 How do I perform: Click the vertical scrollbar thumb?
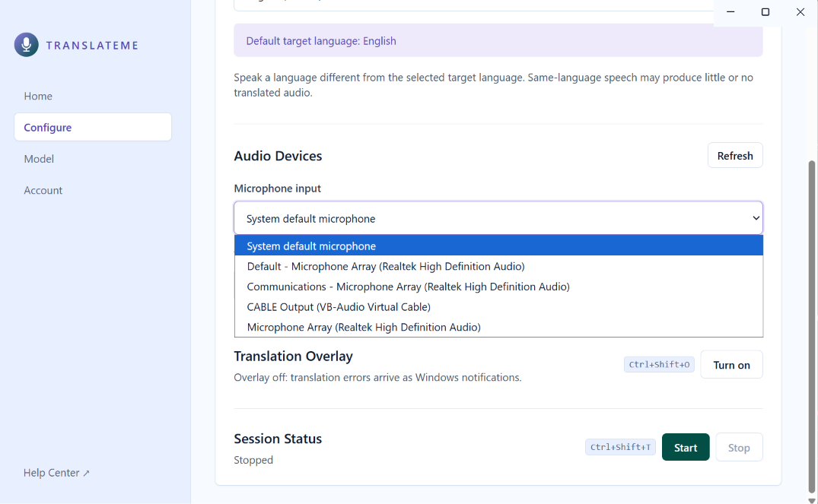pyautogui.click(x=811, y=326)
